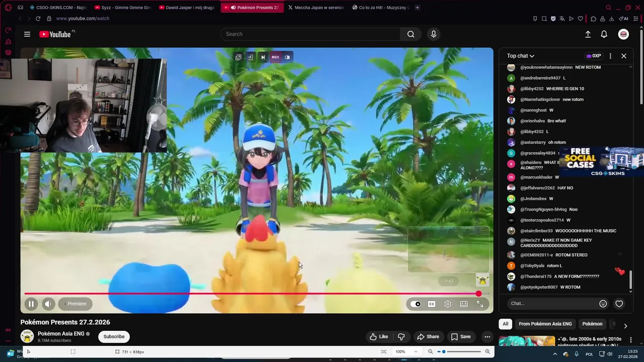This screenshot has width=644, height=362.
Task: Open the translate page icon in address bar
Action: 562,19
